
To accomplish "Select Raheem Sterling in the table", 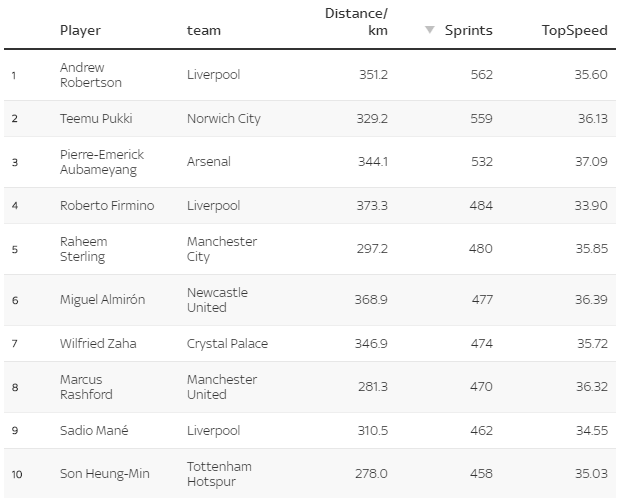I will click(84, 249).
